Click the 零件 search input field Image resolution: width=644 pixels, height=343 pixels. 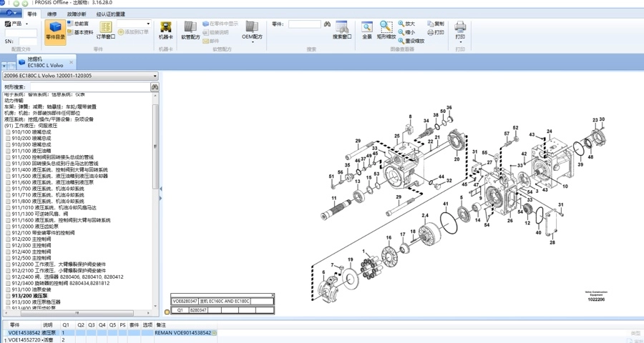point(304,24)
